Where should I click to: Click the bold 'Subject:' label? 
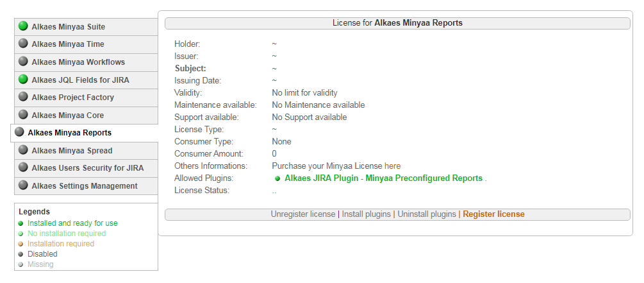click(190, 68)
